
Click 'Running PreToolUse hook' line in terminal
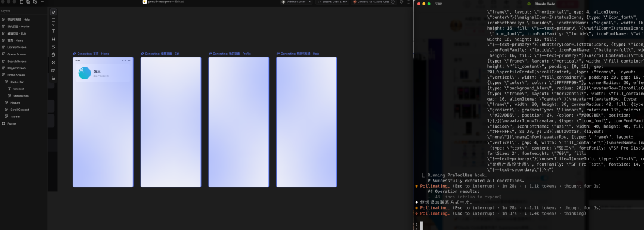tap(457, 175)
